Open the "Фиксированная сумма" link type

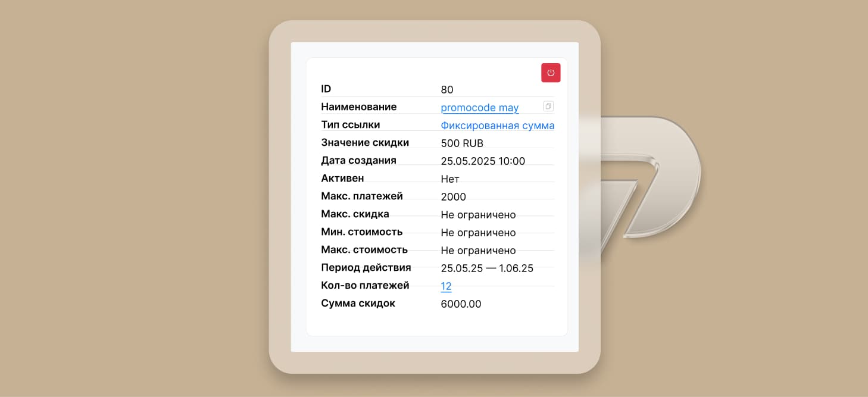[x=497, y=126]
